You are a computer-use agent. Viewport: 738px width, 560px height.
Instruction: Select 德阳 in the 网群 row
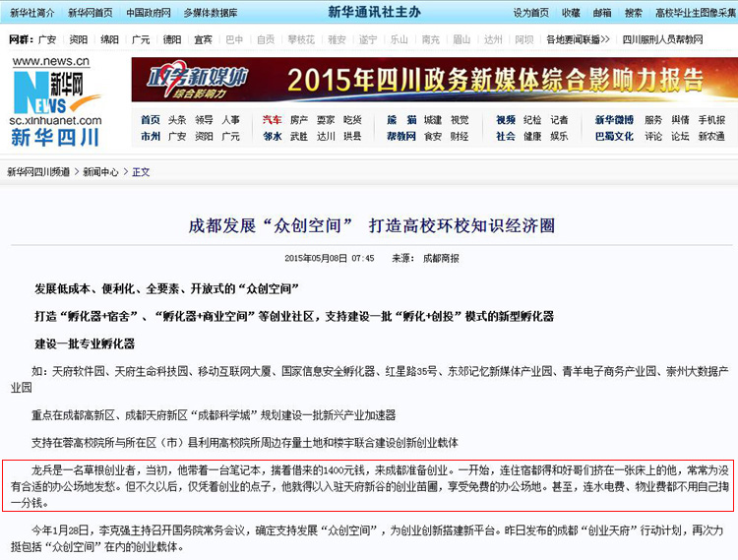tap(172, 39)
